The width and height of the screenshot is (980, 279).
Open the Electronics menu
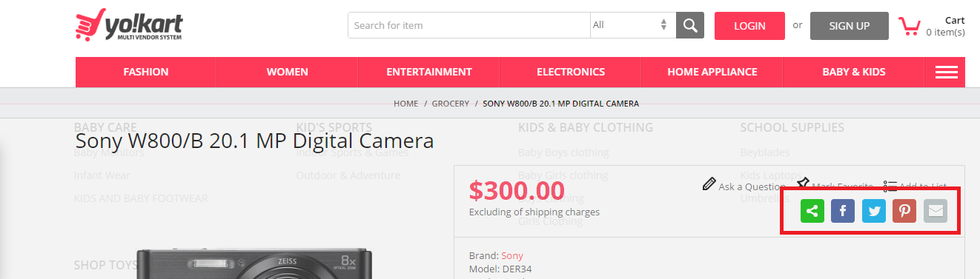[571, 72]
